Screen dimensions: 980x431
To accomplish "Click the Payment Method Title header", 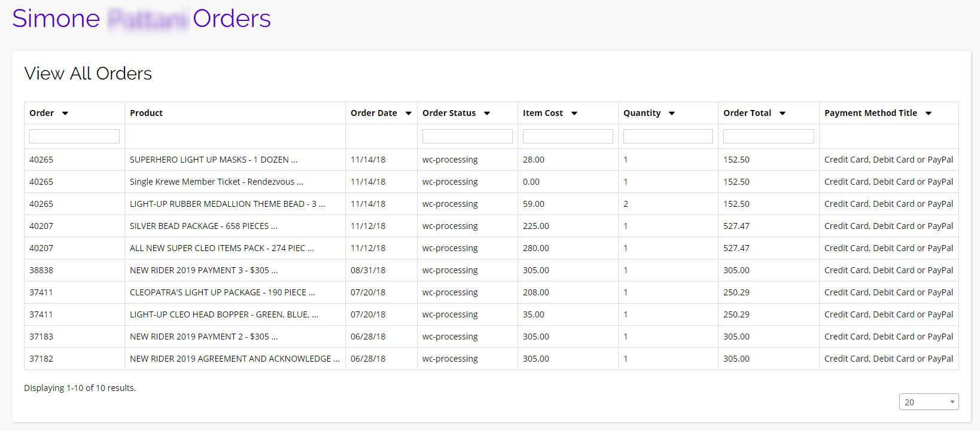I will tap(871, 113).
